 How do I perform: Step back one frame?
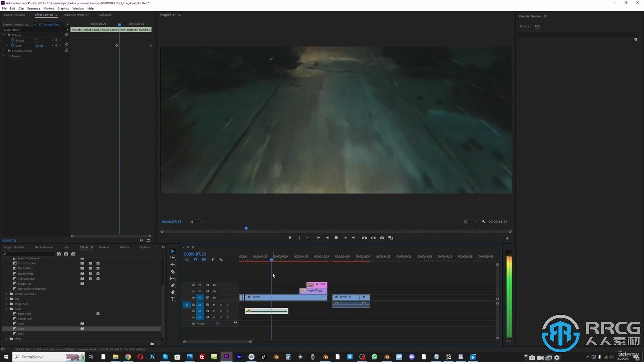[x=327, y=238]
